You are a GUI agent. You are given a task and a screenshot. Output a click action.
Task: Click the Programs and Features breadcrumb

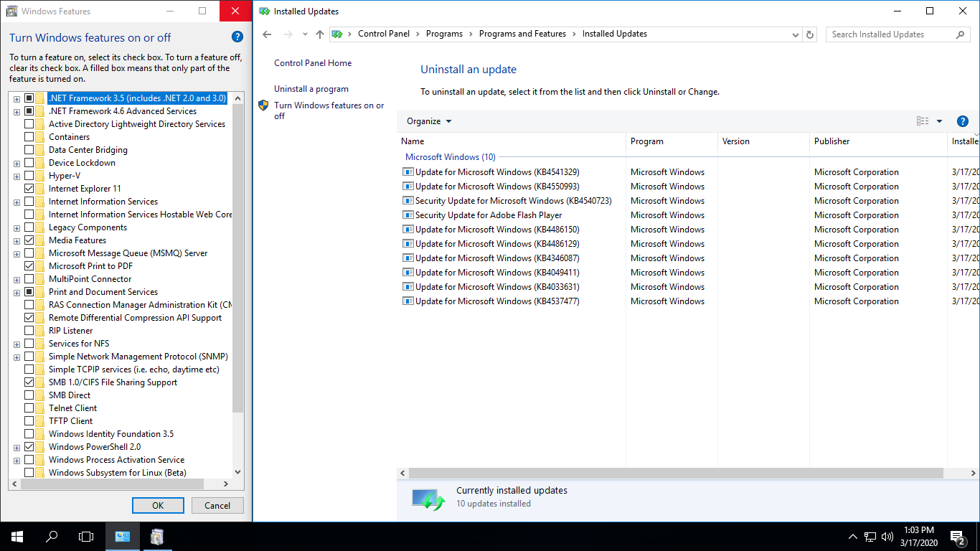[x=522, y=34]
